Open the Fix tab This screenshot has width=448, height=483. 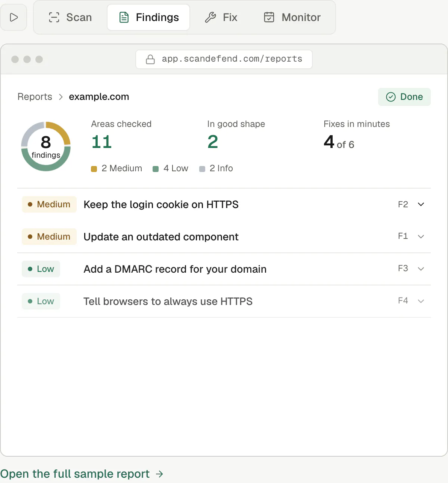coord(221,17)
